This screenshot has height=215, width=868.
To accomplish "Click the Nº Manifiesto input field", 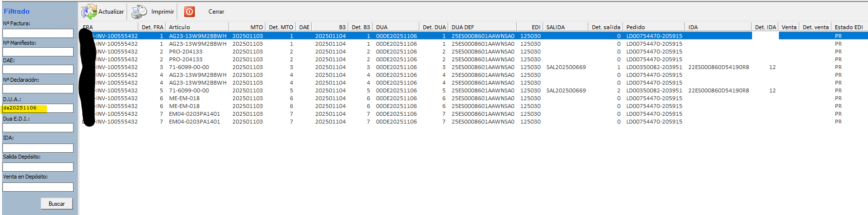I will (38, 52).
